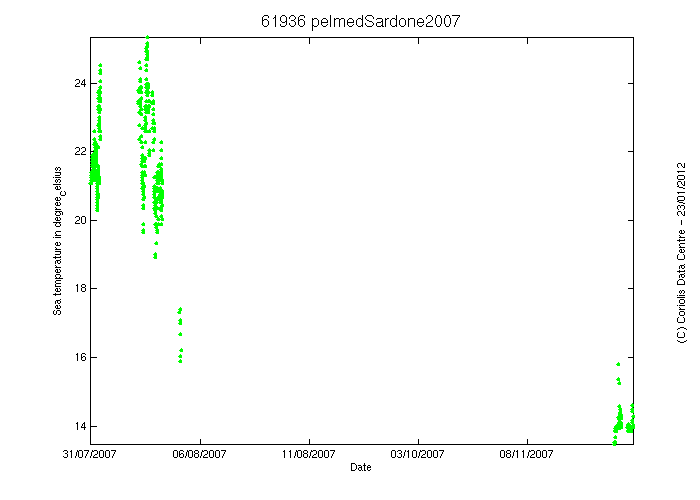Click the small data cluster between 16 and 17.5 degrees
The image size is (700, 500).
(x=180, y=335)
